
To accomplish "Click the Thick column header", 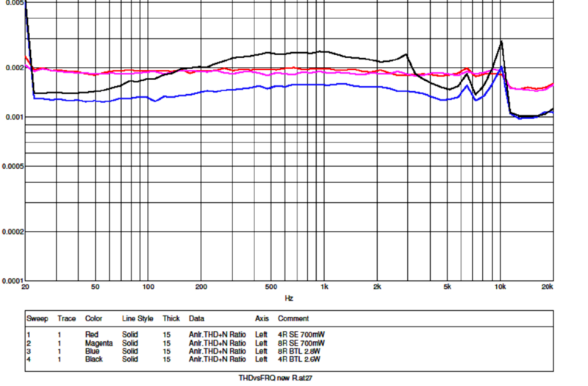I will [171, 319].
